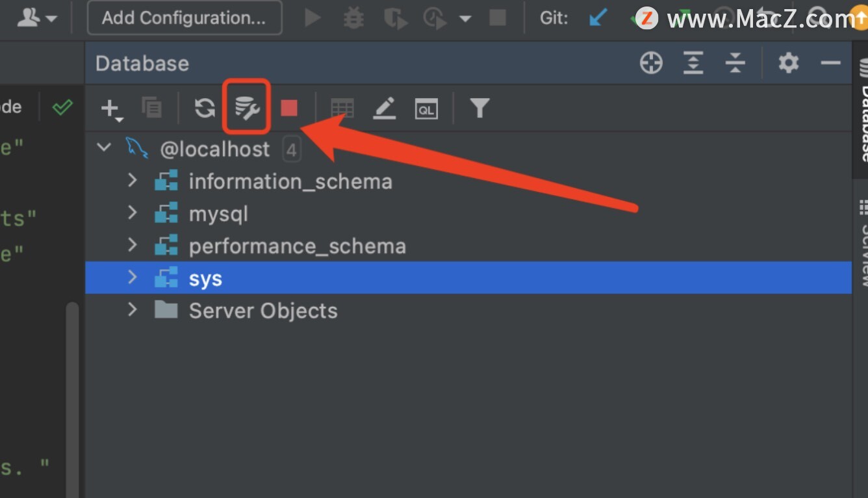Image resolution: width=868 pixels, height=498 pixels.
Task: Click the Run play button
Action: click(x=313, y=18)
